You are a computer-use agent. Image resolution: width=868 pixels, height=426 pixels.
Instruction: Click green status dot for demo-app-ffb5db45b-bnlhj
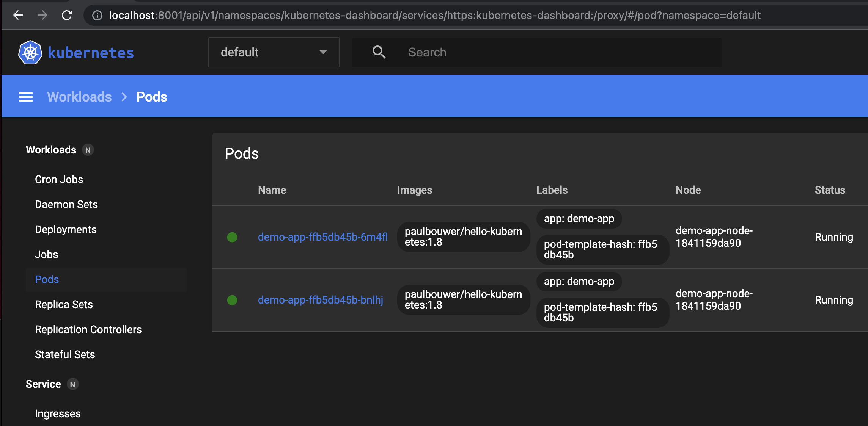(232, 300)
